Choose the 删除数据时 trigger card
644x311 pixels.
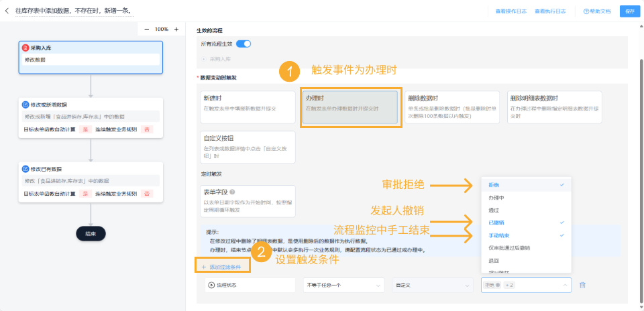point(452,107)
